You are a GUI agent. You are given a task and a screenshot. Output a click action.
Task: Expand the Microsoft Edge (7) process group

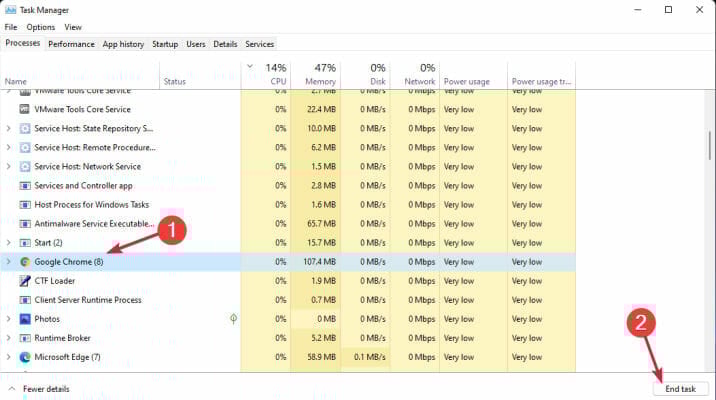click(8, 357)
